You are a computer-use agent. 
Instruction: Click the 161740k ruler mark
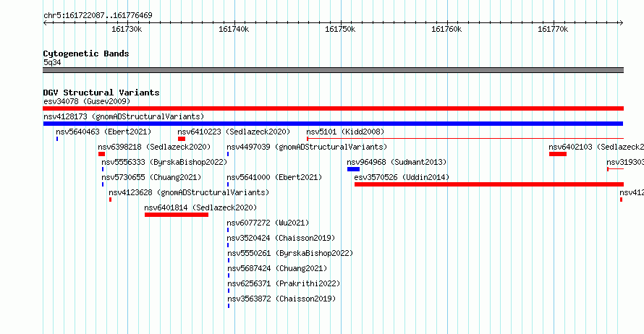[234, 29]
